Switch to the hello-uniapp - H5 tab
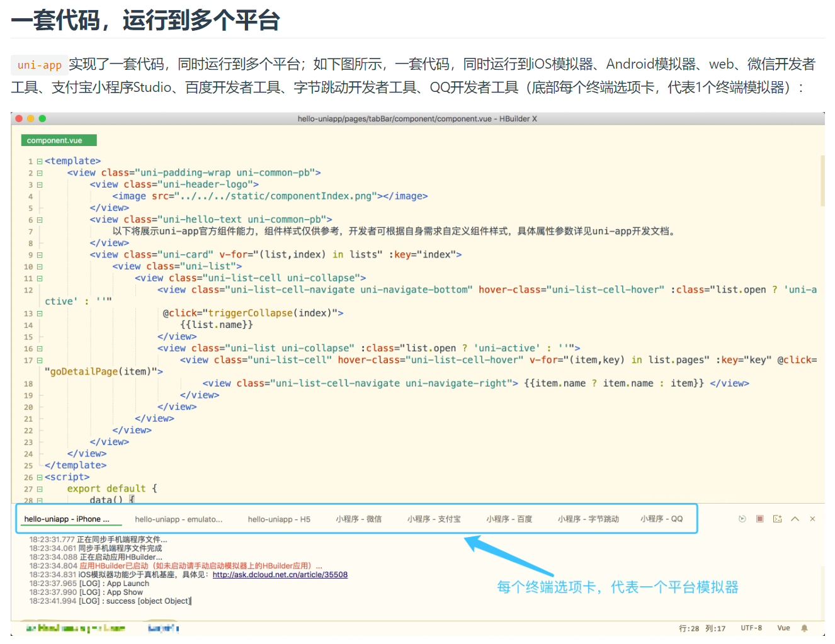The height and width of the screenshot is (644, 835). (279, 519)
